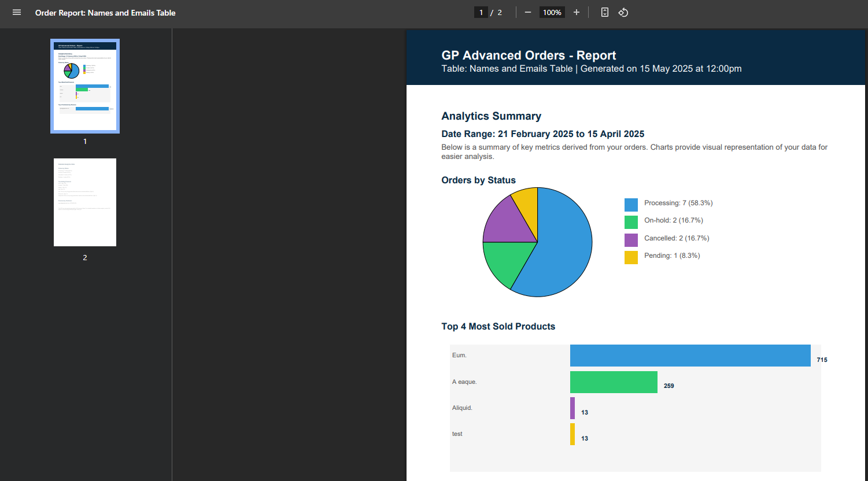Click the green A eaque. bar
Image resolution: width=868 pixels, height=481 pixels.
614,382
